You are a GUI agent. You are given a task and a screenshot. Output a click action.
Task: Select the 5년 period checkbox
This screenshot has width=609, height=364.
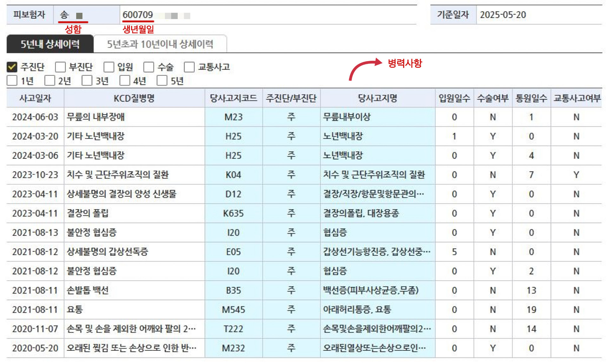tap(162, 81)
